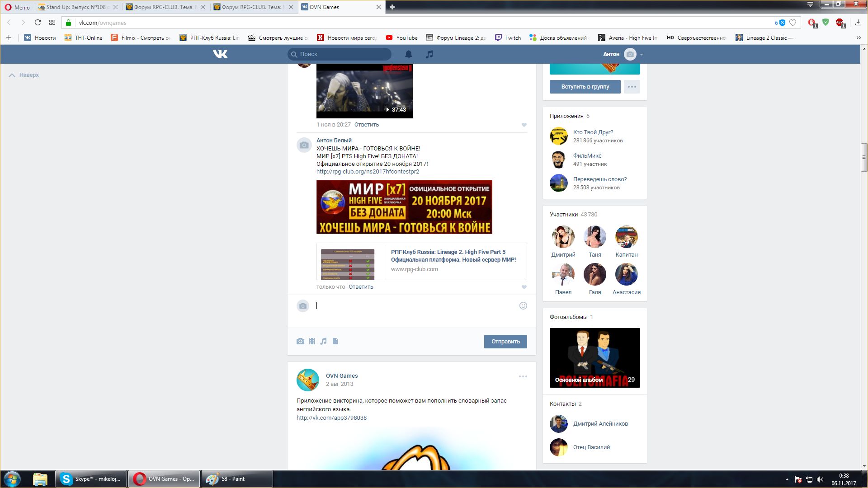Open OVN Games post options menu
Viewport: 868px width, 488px height.
click(523, 376)
